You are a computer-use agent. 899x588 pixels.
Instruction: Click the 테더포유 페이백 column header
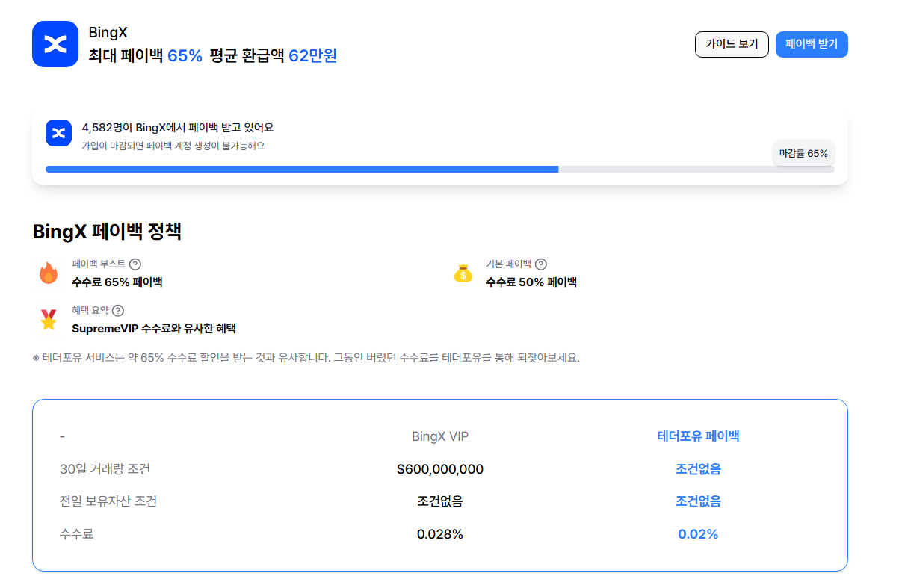click(698, 436)
